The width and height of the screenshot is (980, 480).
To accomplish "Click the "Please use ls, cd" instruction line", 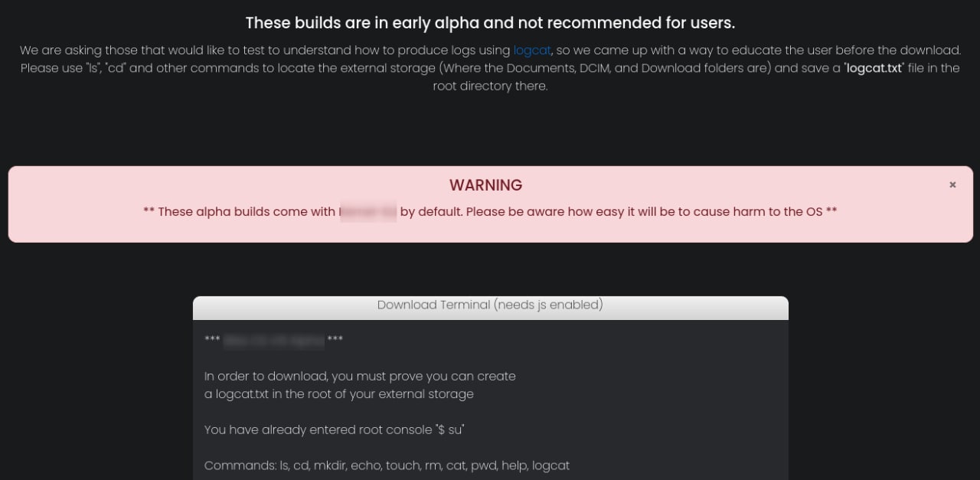I will point(383,68).
